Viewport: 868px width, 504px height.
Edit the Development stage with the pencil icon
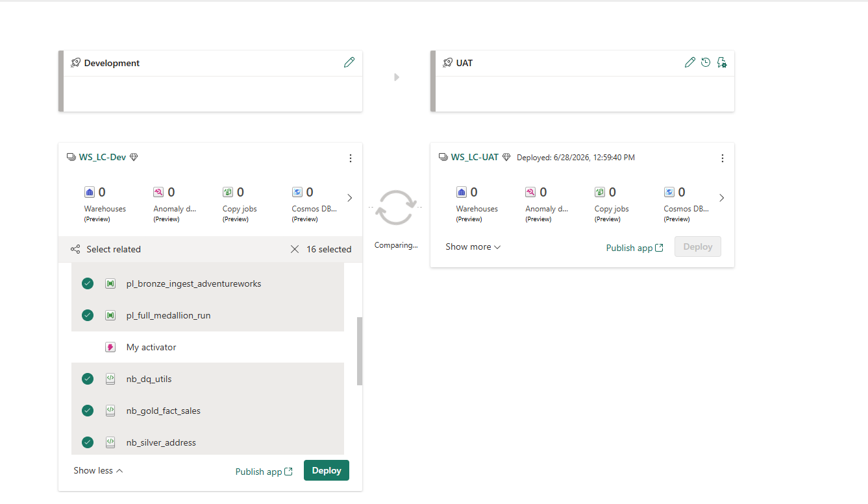tap(349, 62)
